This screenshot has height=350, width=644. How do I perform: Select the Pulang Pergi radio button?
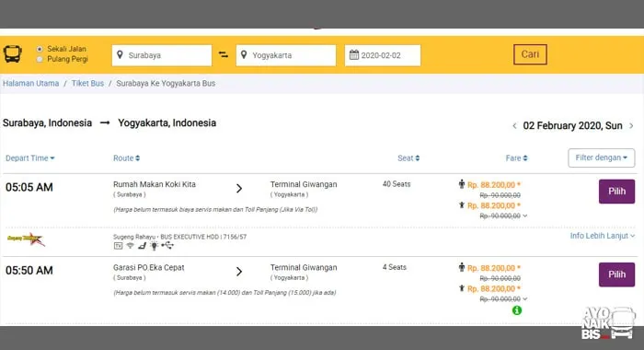[40, 59]
